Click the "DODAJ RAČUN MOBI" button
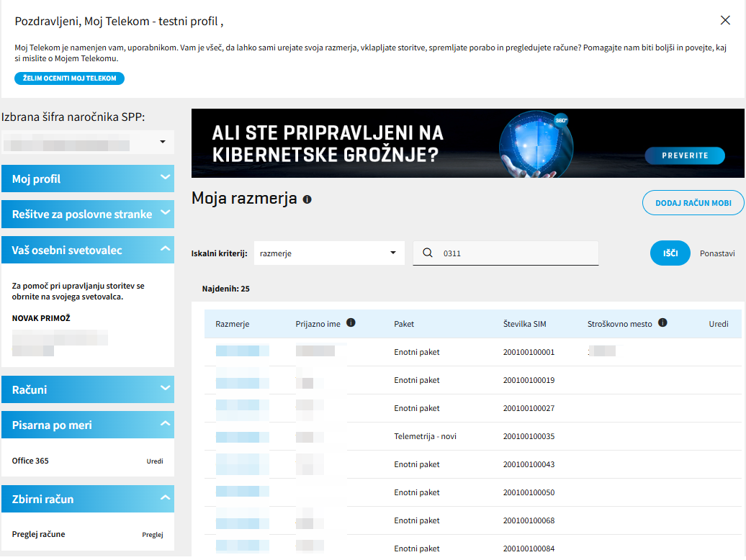The height and width of the screenshot is (560, 746). click(x=693, y=202)
